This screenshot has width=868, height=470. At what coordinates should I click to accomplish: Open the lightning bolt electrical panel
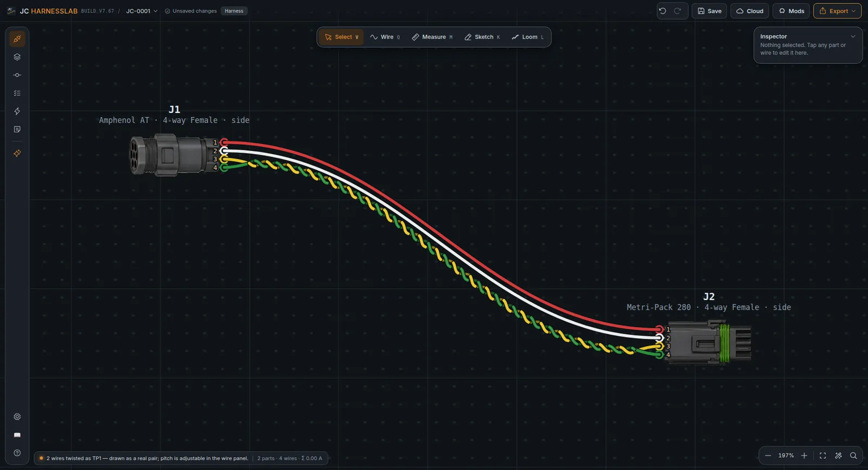coord(17,111)
